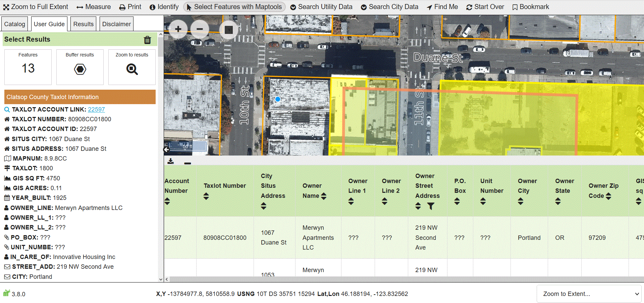This screenshot has height=303, width=644.
Task: Sort by Owner Name column
Action: click(x=324, y=196)
